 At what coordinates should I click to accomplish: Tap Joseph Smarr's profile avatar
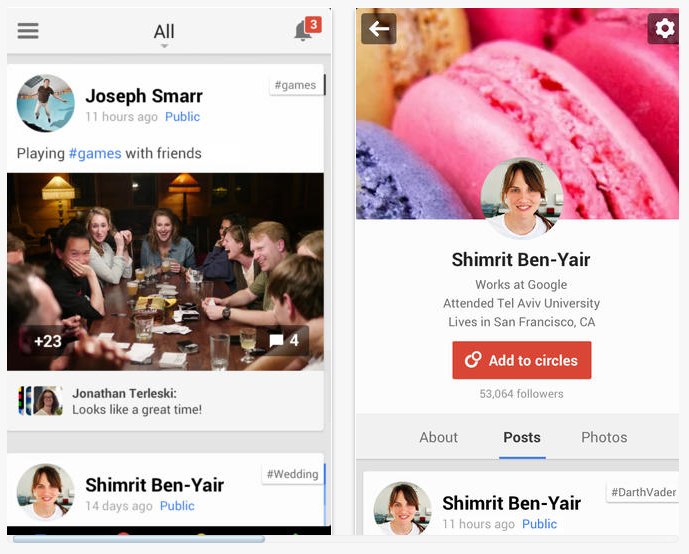(x=45, y=103)
